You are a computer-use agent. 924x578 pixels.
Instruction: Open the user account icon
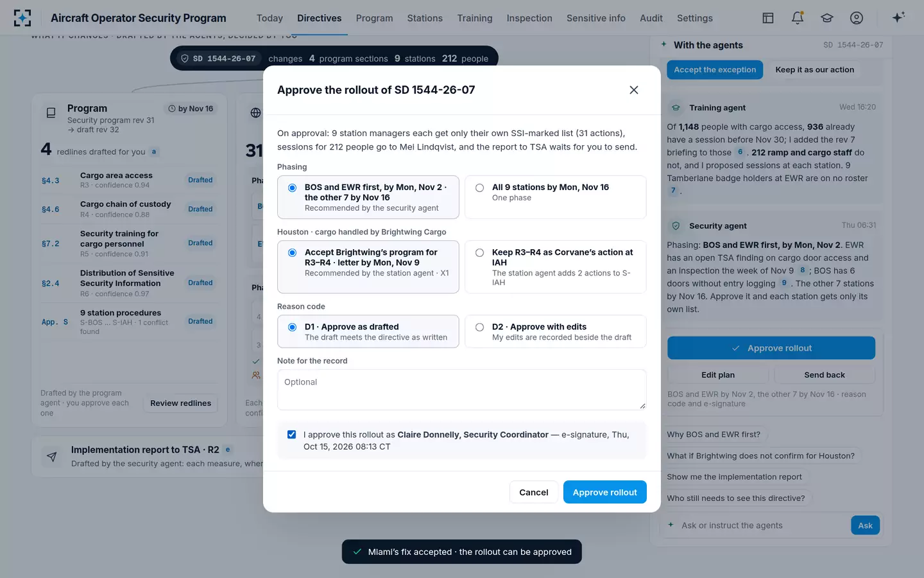[x=857, y=18]
